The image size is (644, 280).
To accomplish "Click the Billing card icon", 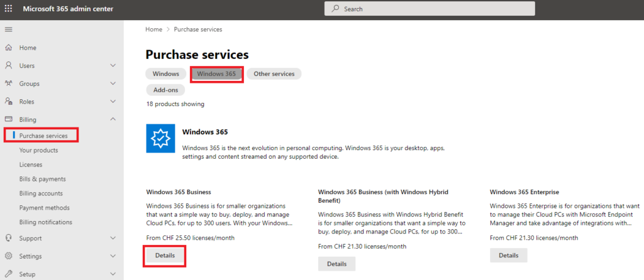I will point(8,119).
